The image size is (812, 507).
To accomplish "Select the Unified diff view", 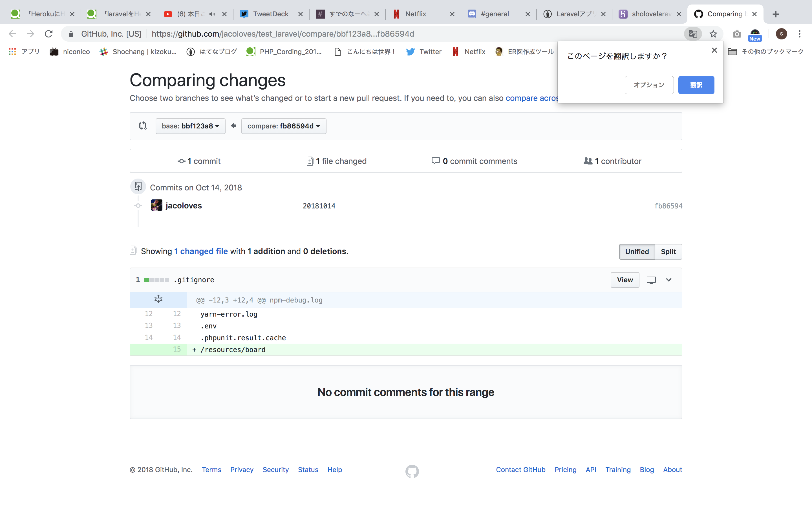I will pos(637,252).
